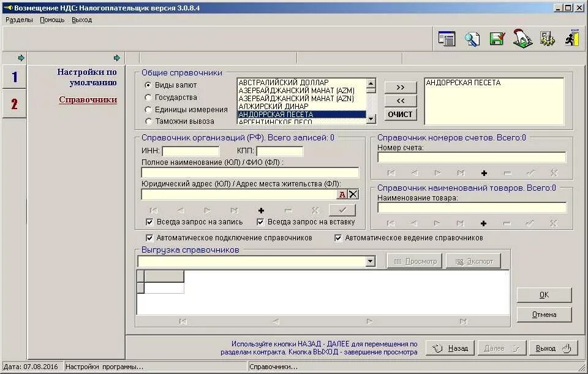This screenshot has height=374, width=588.
Task: Open the Справочники section link
Action: pos(88,99)
